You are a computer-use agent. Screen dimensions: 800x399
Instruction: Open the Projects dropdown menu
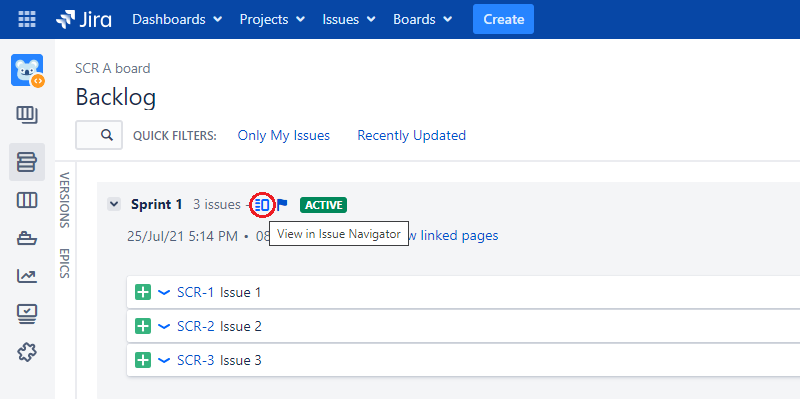pos(272,19)
